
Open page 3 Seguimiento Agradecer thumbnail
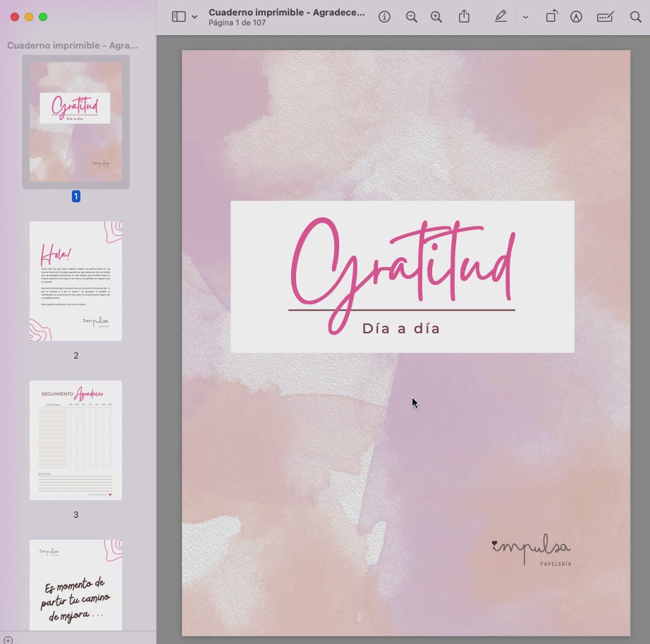pos(75,440)
